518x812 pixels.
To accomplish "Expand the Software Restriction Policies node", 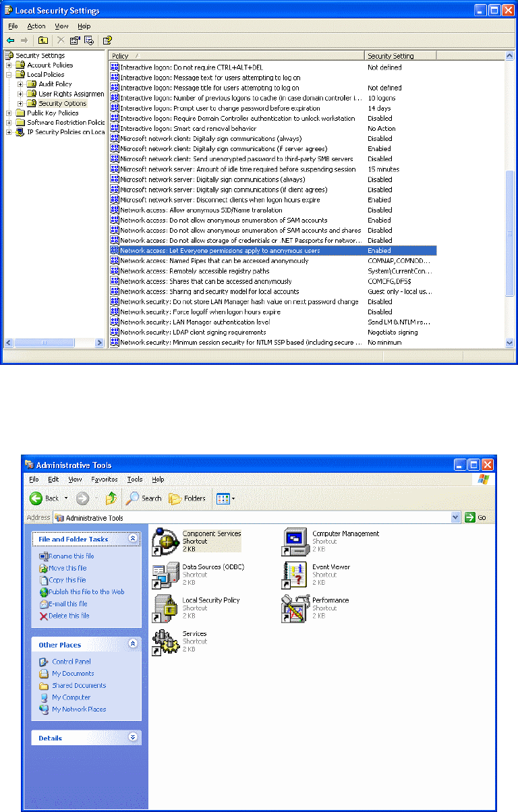I will [9, 122].
